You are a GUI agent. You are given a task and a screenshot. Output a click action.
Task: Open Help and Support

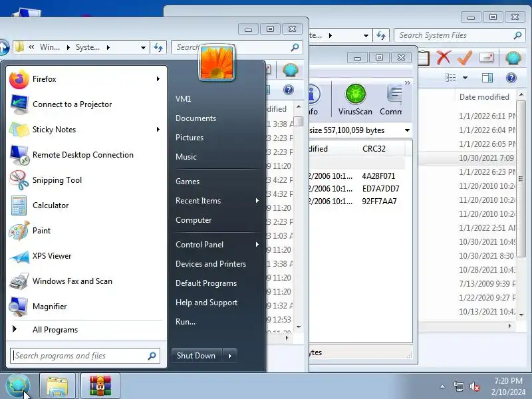[x=206, y=303]
